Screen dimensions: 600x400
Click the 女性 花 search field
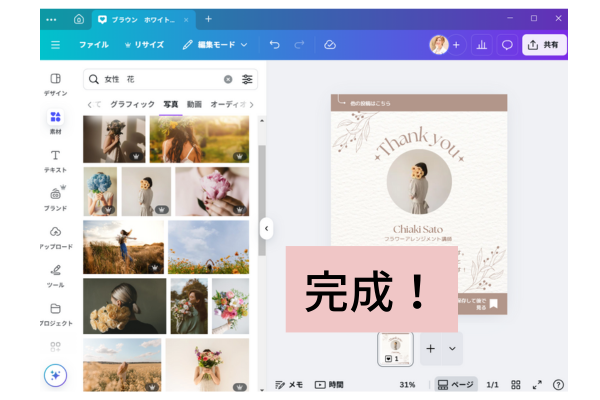pos(160,79)
